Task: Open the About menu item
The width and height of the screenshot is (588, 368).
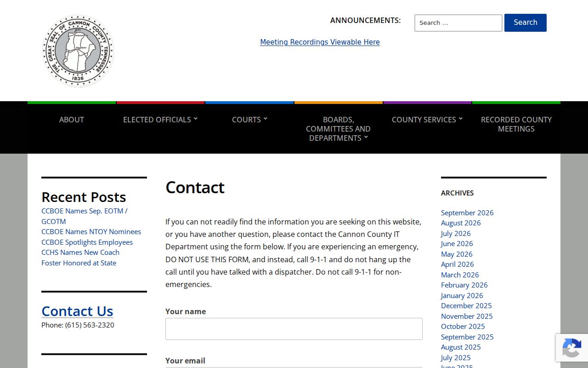Action: [x=72, y=120]
